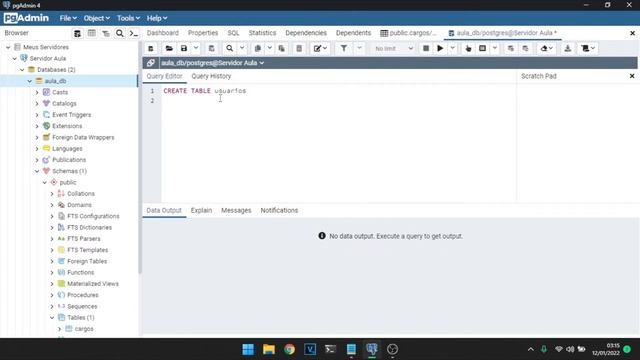Click the Delete rows trash icon

click(299, 49)
